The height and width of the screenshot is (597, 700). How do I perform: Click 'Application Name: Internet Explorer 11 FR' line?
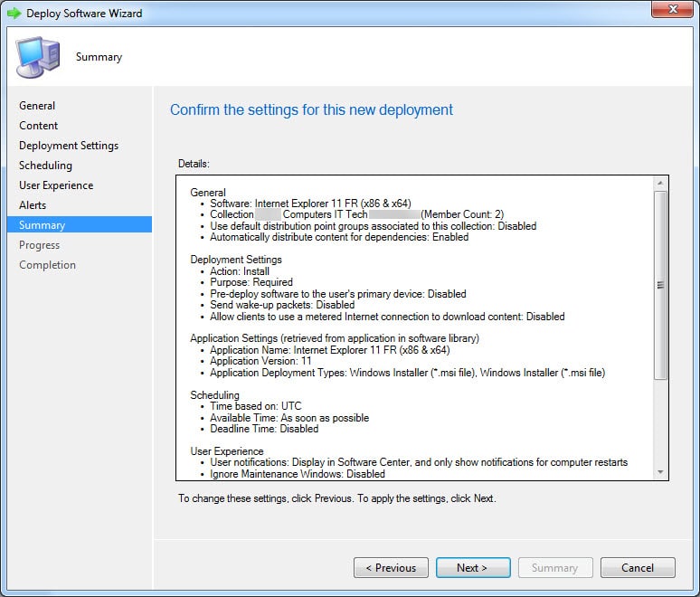click(330, 350)
